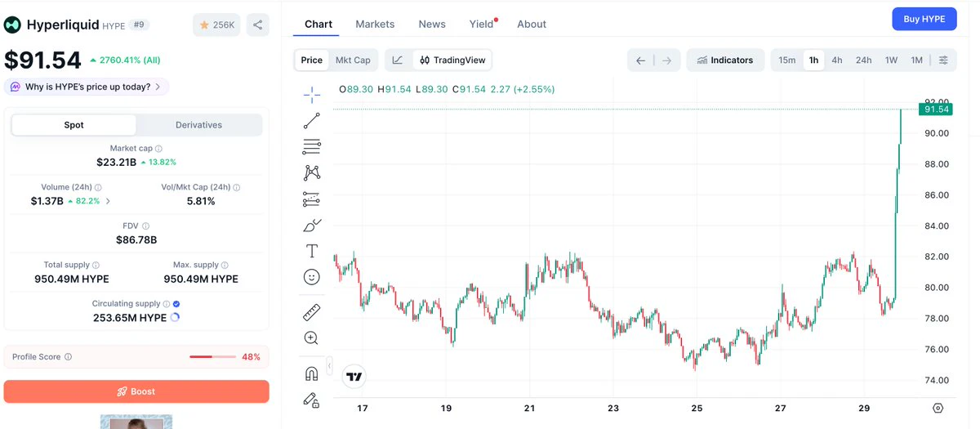Select the XABCD pattern tool
This screenshot has width=980, height=429.
pos(311,172)
